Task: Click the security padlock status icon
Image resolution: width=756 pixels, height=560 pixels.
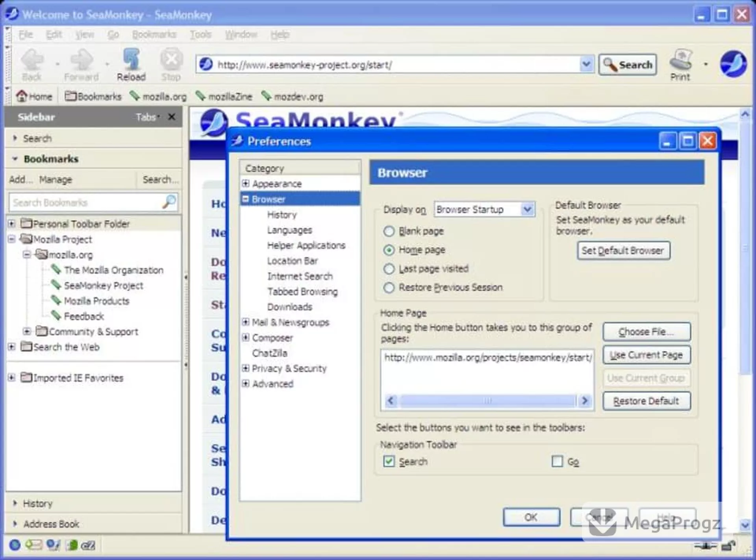Action: 728,546
